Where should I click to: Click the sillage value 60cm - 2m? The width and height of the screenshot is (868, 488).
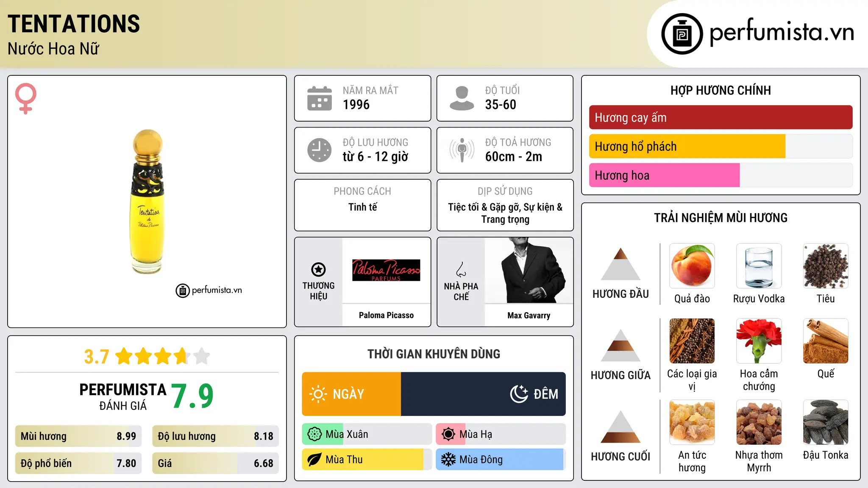point(514,157)
